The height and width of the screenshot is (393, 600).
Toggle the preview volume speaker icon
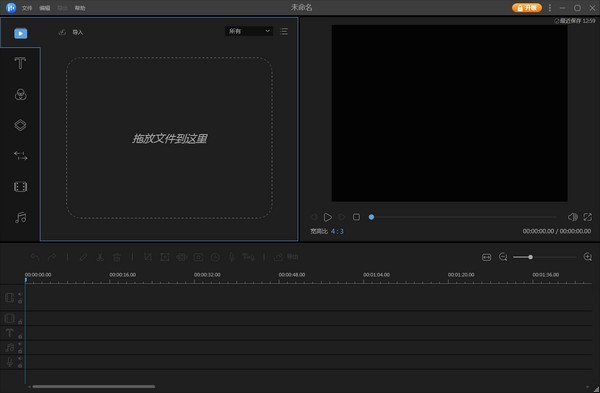pyautogui.click(x=572, y=217)
